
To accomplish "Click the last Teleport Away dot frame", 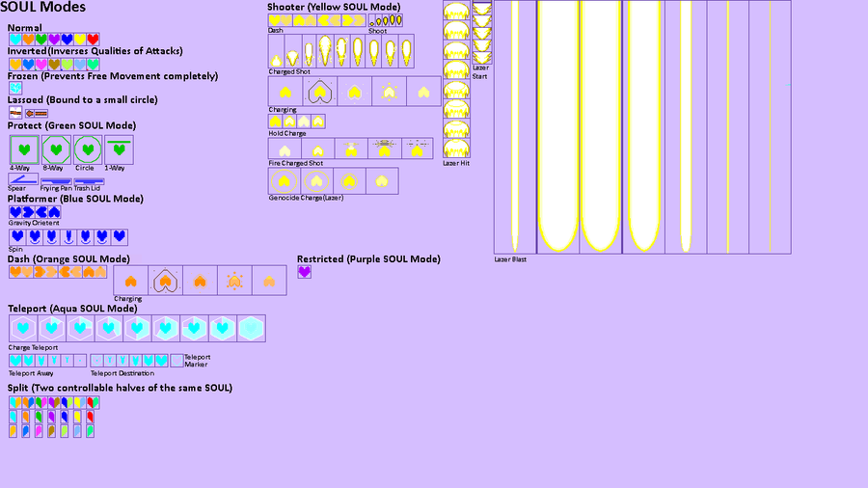I will click(x=80, y=361).
